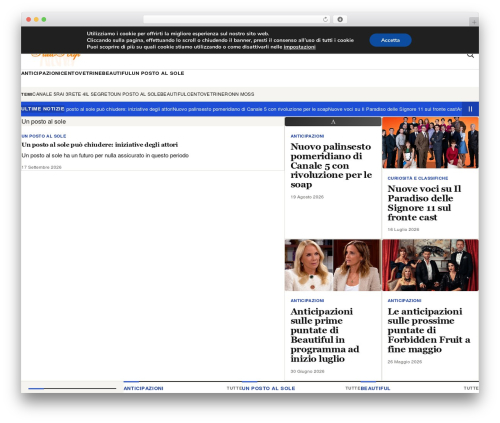
Task: Select Un Posto Al Sole topic tag
Action: pyautogui.click(x=137, y=94)
